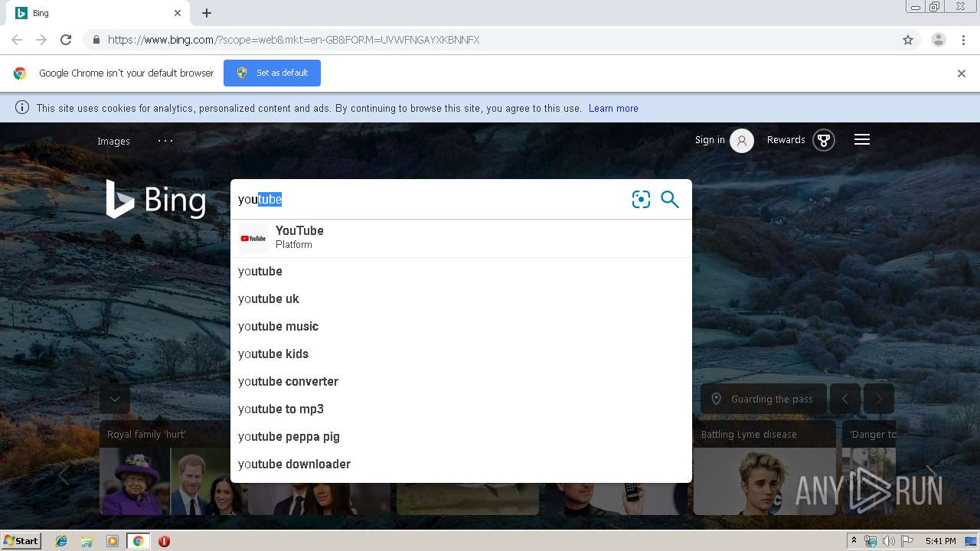This screenshot has height=551, width=980.
Task: Click the Sign in avatar icon
Action: coord(741,141)
